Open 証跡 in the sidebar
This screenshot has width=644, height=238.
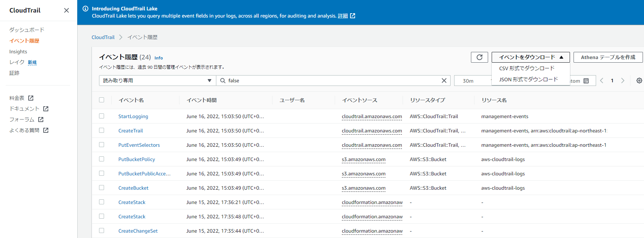(x=14, y=73)
